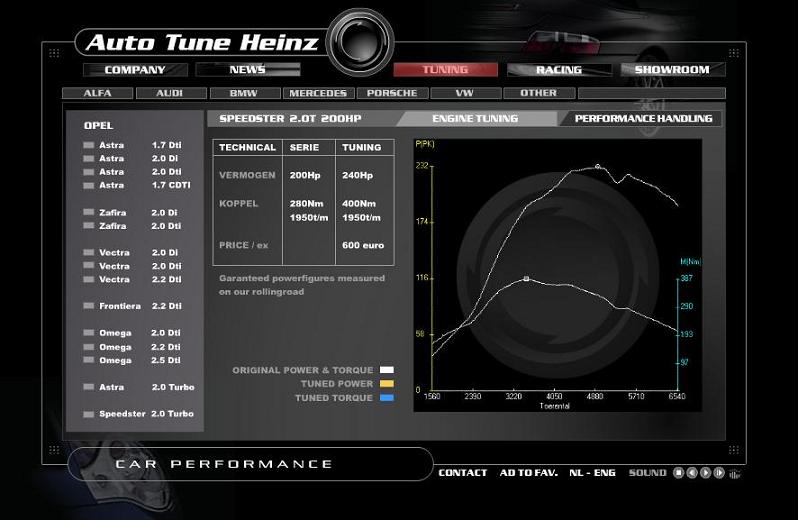Toggle the white Original Power & Torque legend box
The image size is (798, 520).
[x=387, y=371]
